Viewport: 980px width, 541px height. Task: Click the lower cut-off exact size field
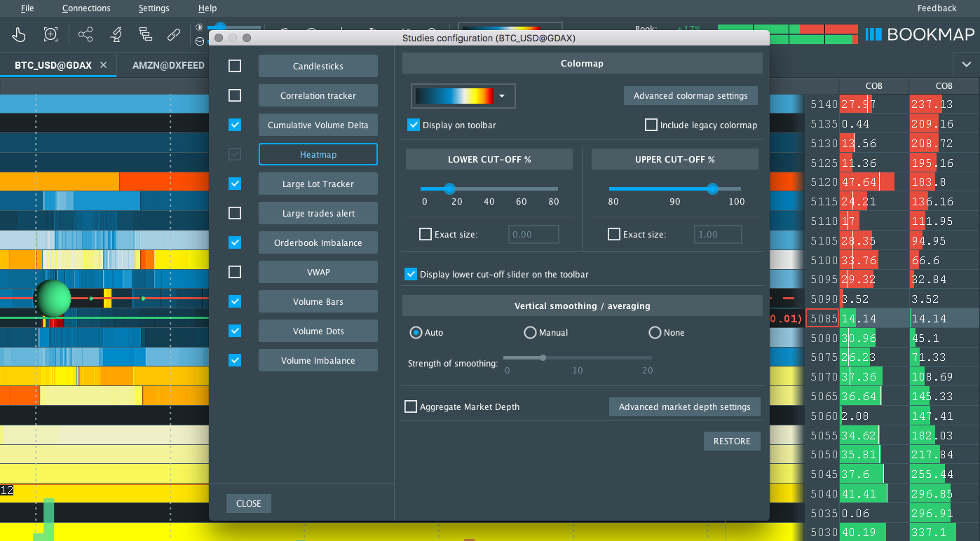[533, 235]
